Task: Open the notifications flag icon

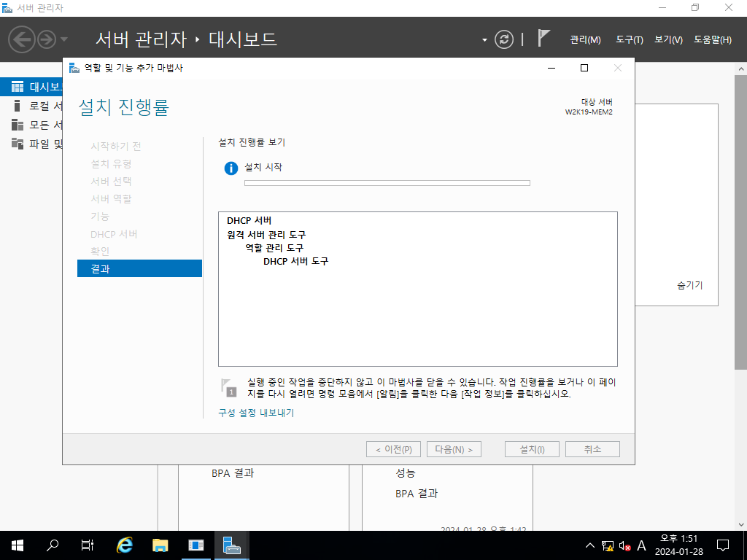Action: coord(543,38)
